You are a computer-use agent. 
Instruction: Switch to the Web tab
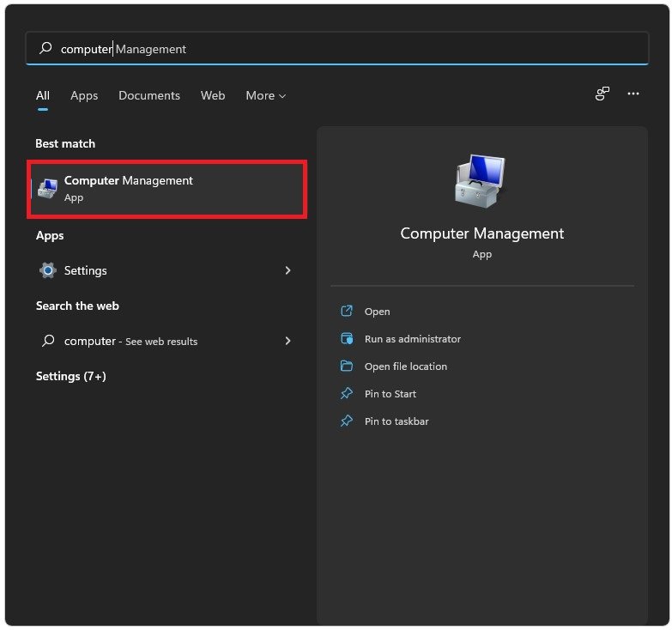(213, 95)
